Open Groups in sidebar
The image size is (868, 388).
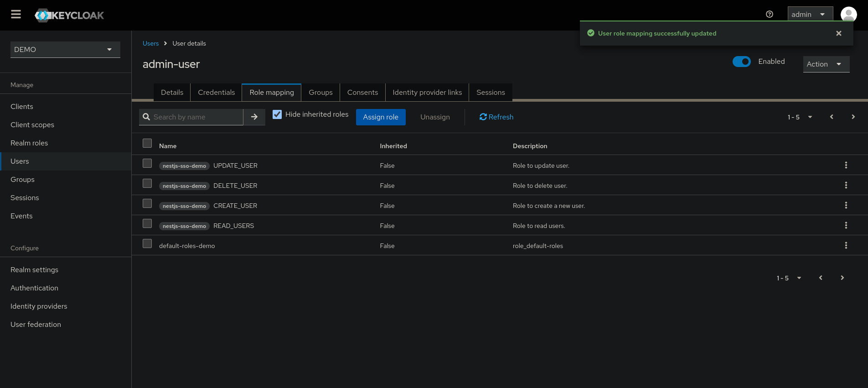point(66,179)
